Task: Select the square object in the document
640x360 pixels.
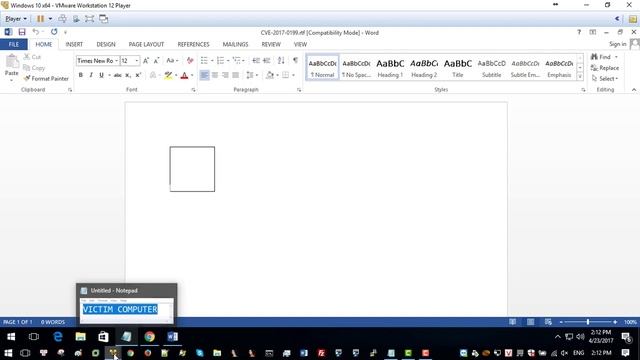Action: click(192, 169)
